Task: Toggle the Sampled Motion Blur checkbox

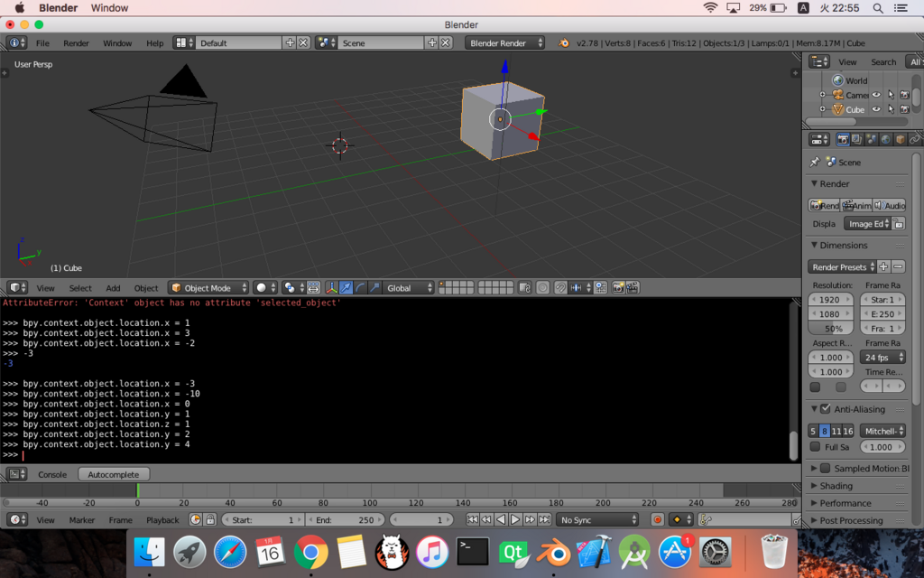Action: [826, 468]
